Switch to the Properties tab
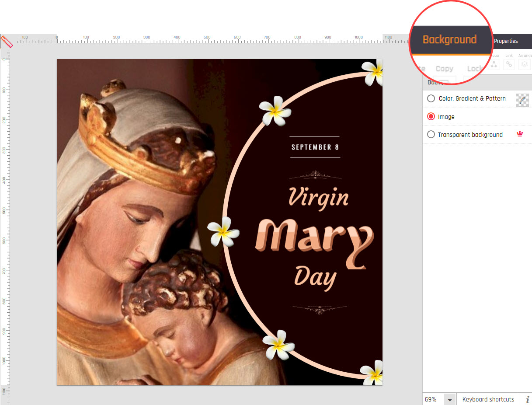This screenshot has height=405, width=532. click(506, 41)
